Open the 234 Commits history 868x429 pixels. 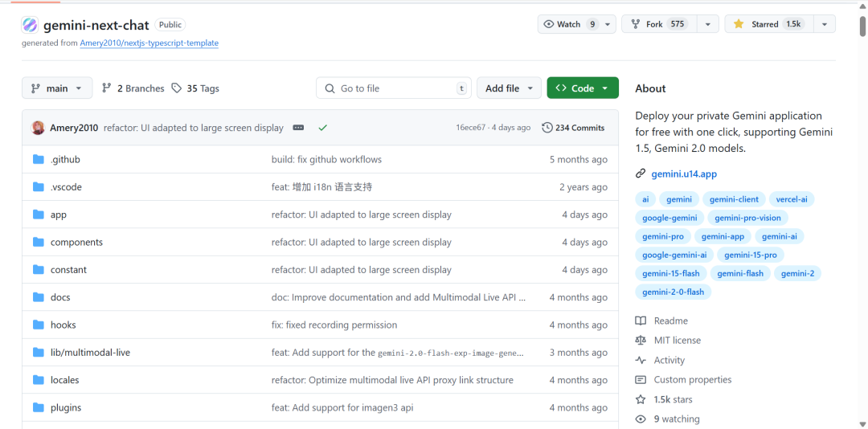(x=573, y=128)
